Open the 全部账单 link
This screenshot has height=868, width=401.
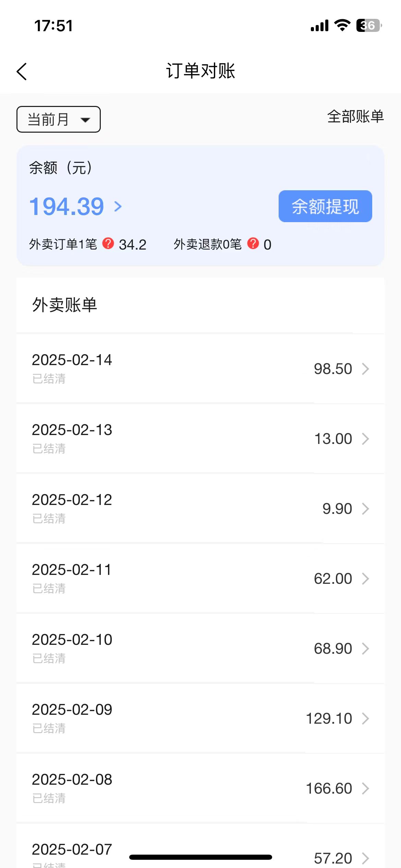tap(355, 117)
